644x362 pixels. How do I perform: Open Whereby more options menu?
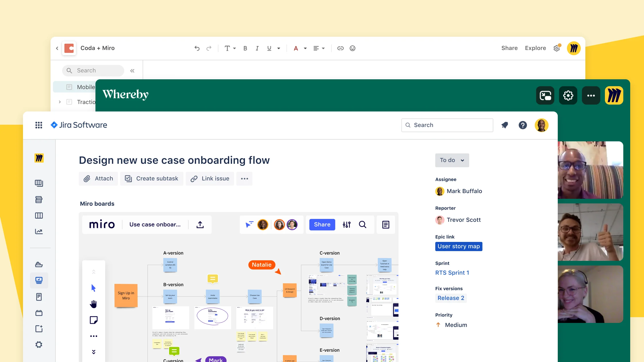point(591,95)
